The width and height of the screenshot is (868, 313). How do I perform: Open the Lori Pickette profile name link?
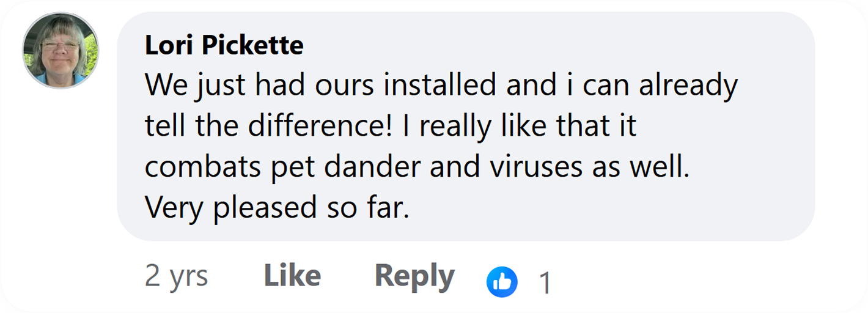click(x=224, y=46)
